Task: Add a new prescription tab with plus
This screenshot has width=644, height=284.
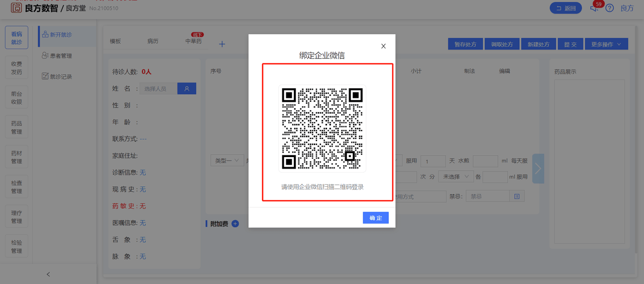Action: (222, 44)
